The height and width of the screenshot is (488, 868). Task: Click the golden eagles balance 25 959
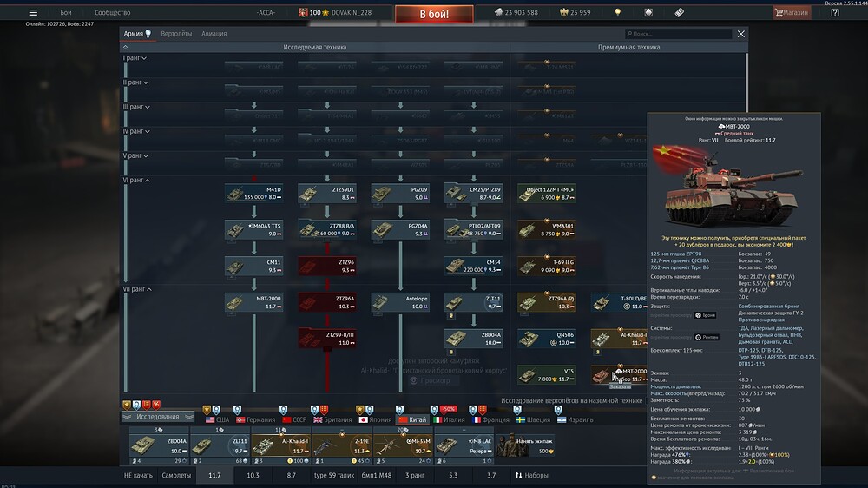(x=575, y=12)
